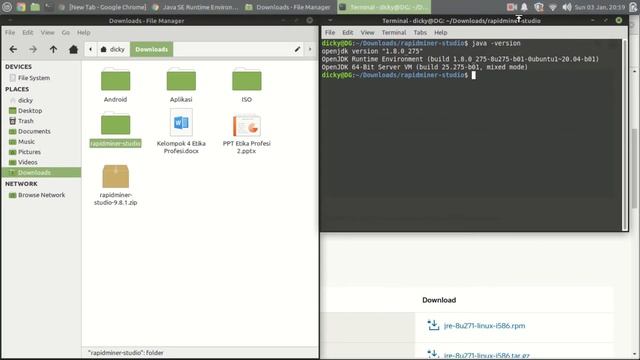Open Music in Places sidebar
640x360 pixels.
pyautogui.click(x=26, y=142)
